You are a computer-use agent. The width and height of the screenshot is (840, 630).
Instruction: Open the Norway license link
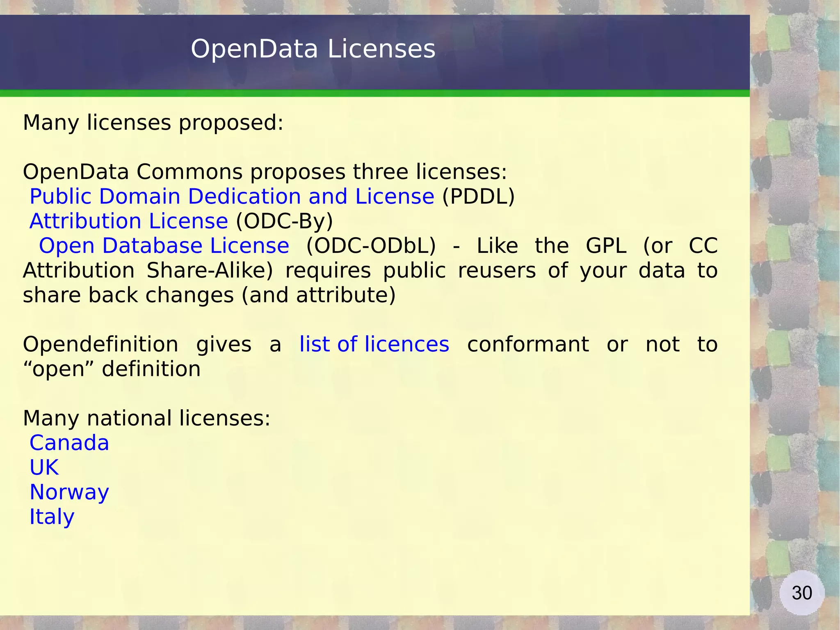click(69, 492)
